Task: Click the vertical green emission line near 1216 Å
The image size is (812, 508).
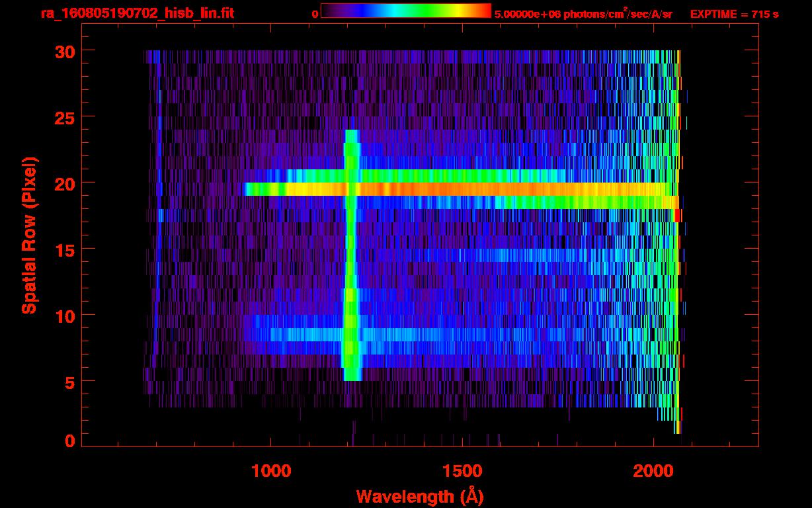Action: (351, 255)
